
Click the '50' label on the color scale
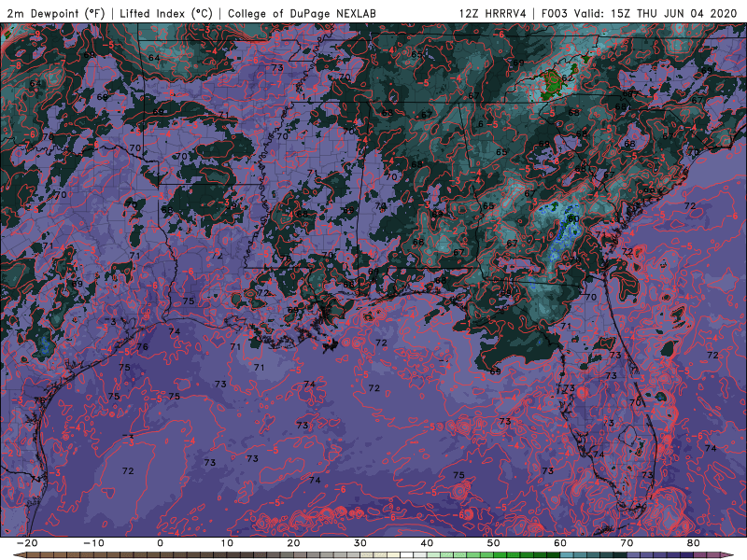(x=494, y=543)
